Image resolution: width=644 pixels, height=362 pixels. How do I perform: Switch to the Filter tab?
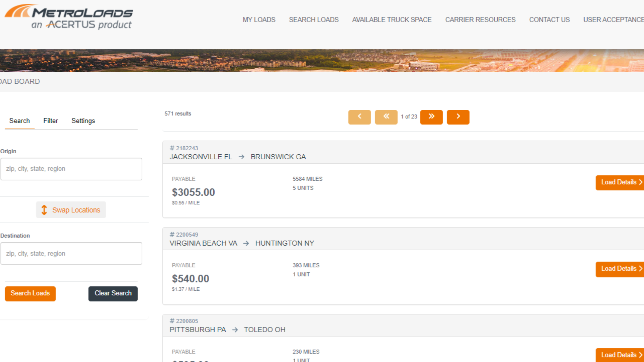[50, 121]
